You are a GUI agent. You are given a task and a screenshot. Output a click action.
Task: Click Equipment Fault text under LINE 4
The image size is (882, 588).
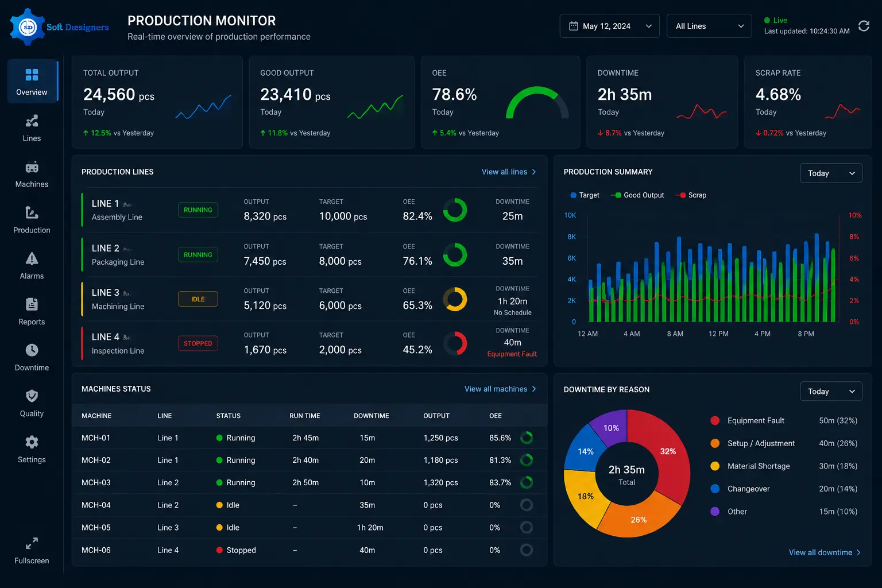(512, 354)
